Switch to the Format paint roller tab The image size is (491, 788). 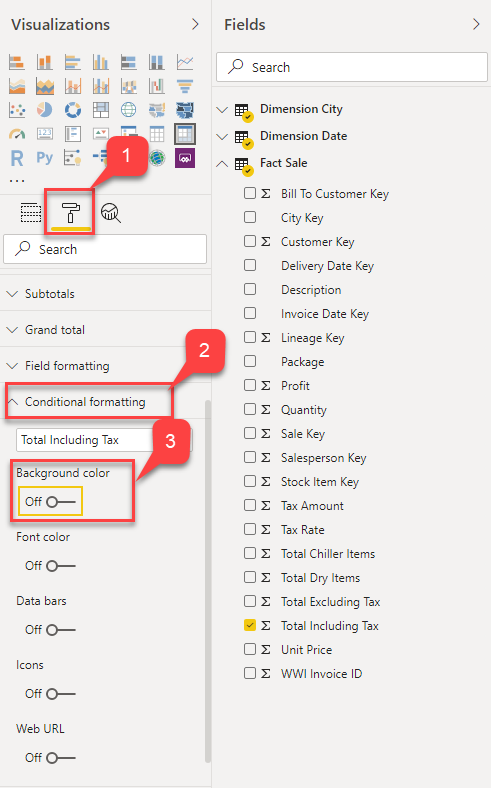(70, 213)
